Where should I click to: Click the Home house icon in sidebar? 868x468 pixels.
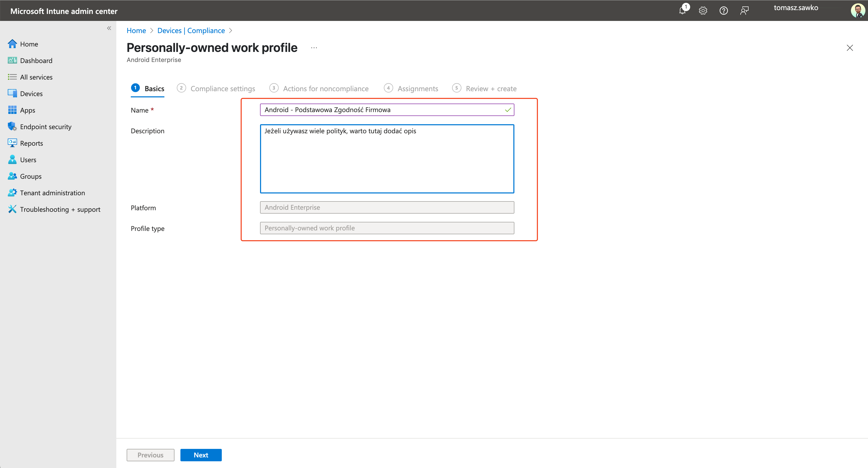[12, 44]
